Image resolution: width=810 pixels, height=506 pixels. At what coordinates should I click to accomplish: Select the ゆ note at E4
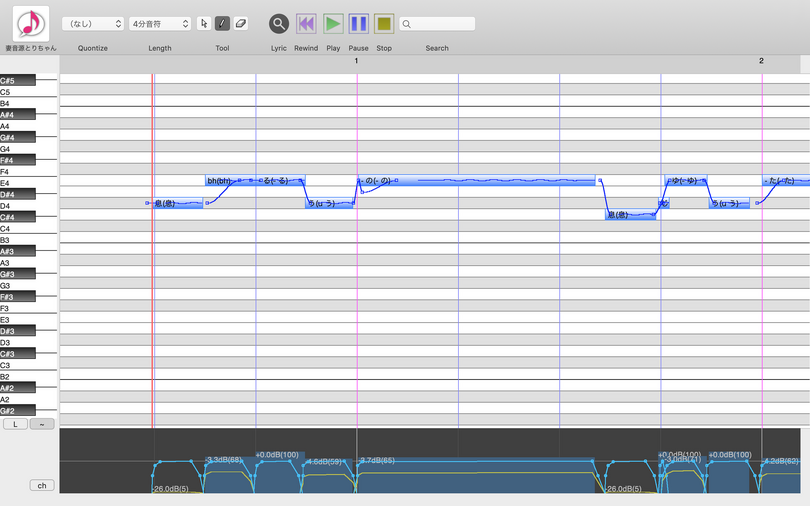(x=686, y=181)
